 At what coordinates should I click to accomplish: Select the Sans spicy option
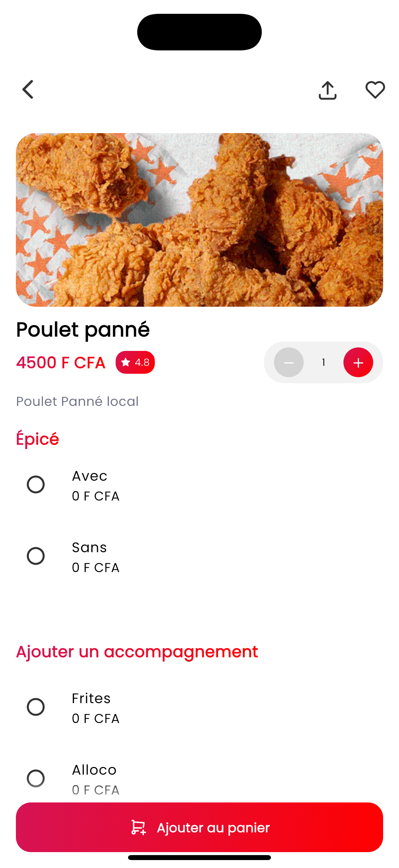point(36,556)
